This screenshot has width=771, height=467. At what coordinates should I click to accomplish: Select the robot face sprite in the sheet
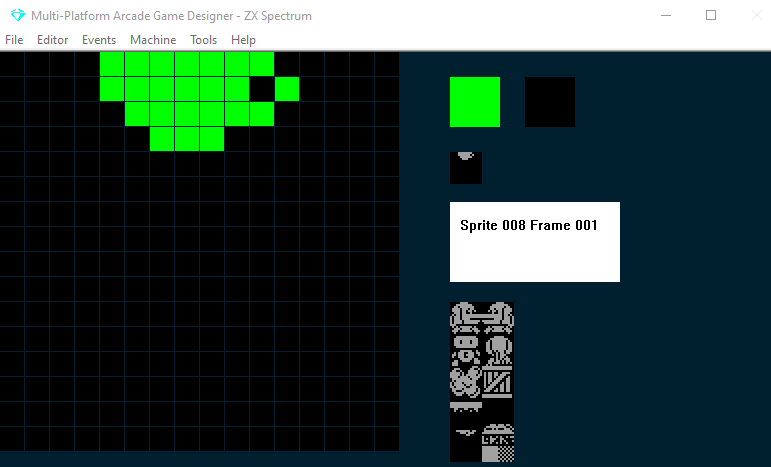[x=466, y=350]
